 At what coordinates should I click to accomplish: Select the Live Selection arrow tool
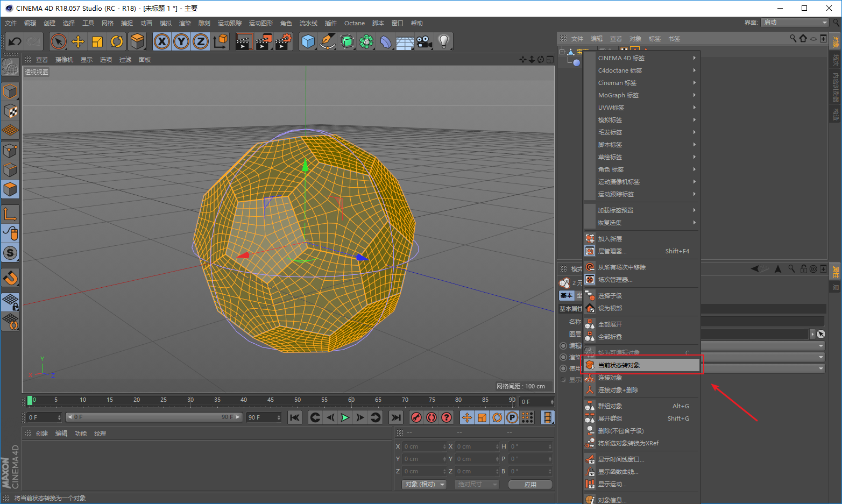click(x=59, y=41)
